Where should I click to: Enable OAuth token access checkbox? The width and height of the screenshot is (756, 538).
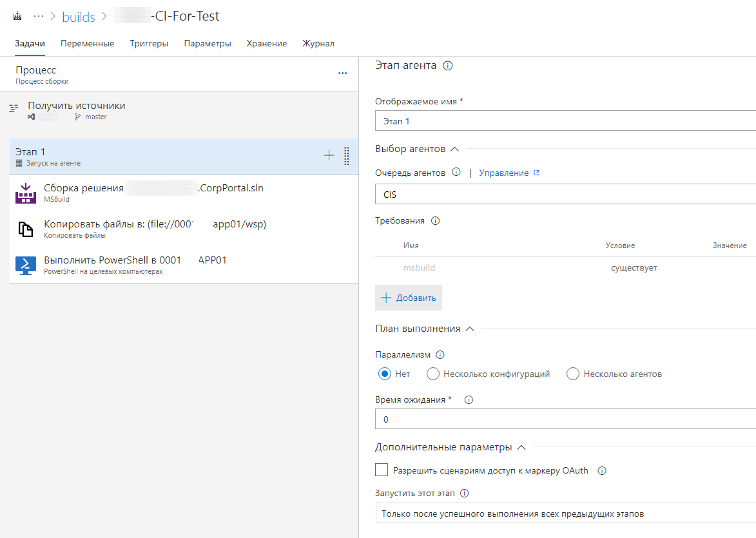382,470
